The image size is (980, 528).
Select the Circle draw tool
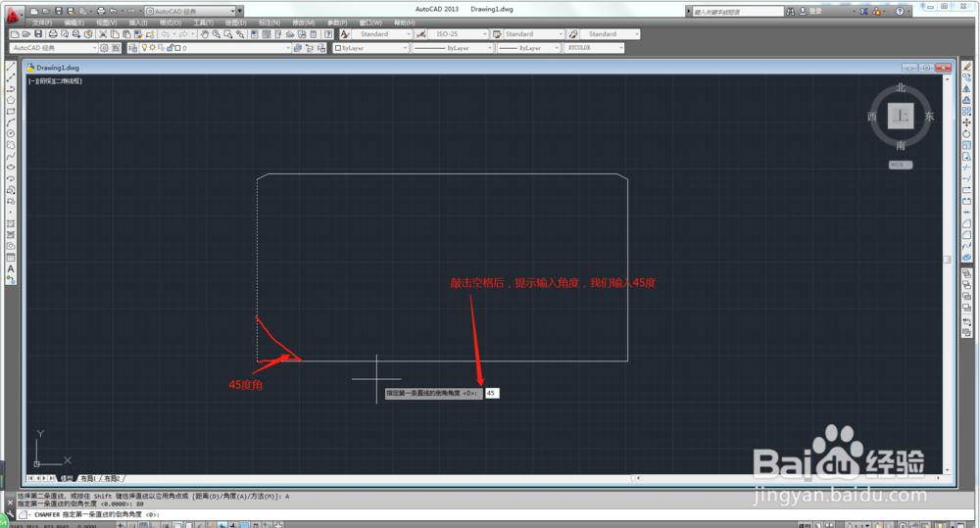[x=11, y=134]
